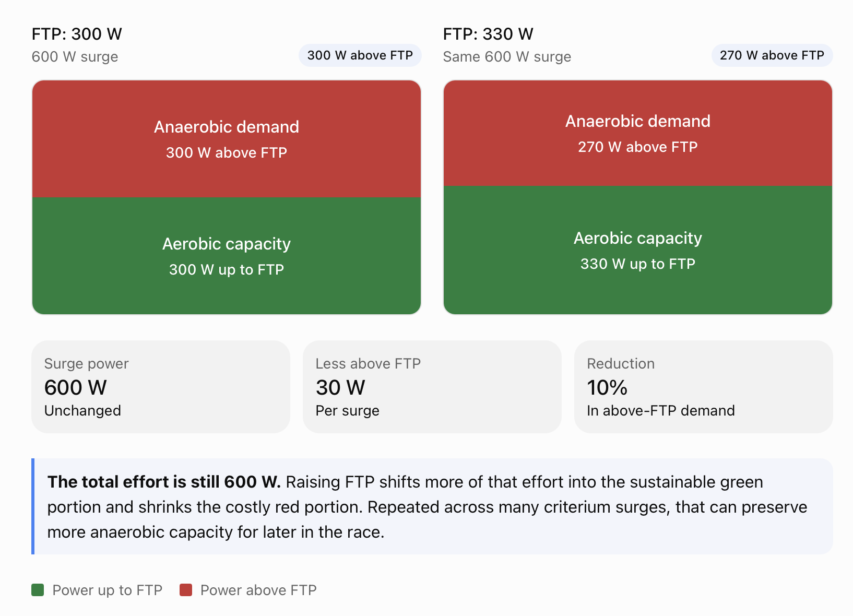The height and width of the screenshot is (616, 853).
Task: Click the red Anaerobic demand 300 W block
Action: (227, 139)
